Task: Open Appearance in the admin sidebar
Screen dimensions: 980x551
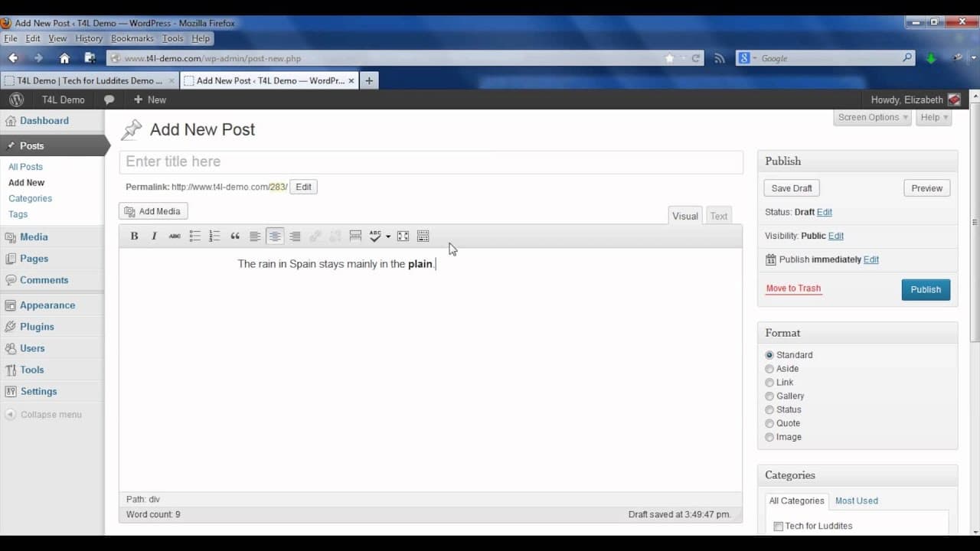Action: coord(47,305)
